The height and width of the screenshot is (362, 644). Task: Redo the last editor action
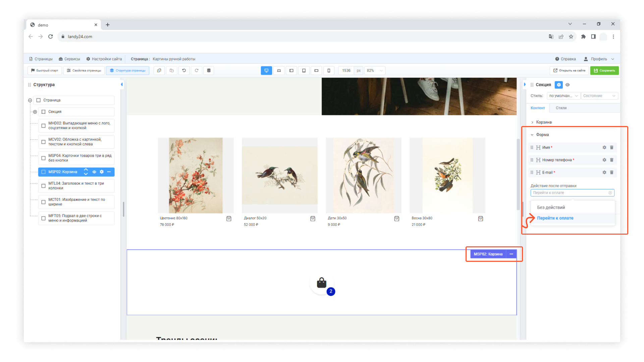point(197,70)
